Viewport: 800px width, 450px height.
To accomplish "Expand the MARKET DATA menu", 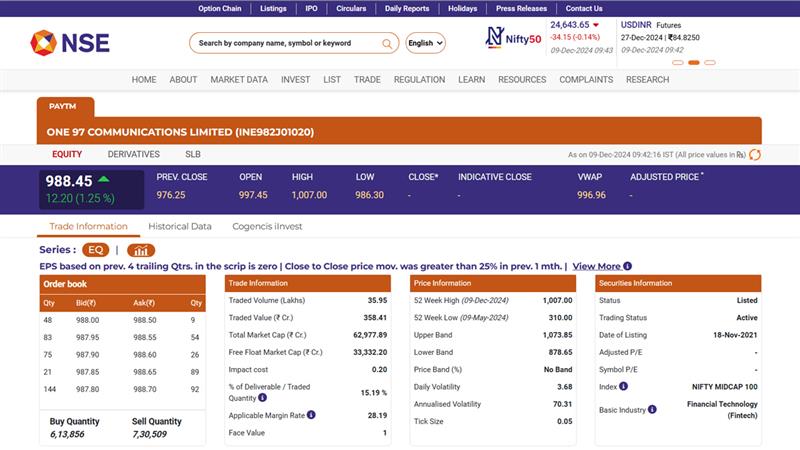I will click(x=238, y=80).
